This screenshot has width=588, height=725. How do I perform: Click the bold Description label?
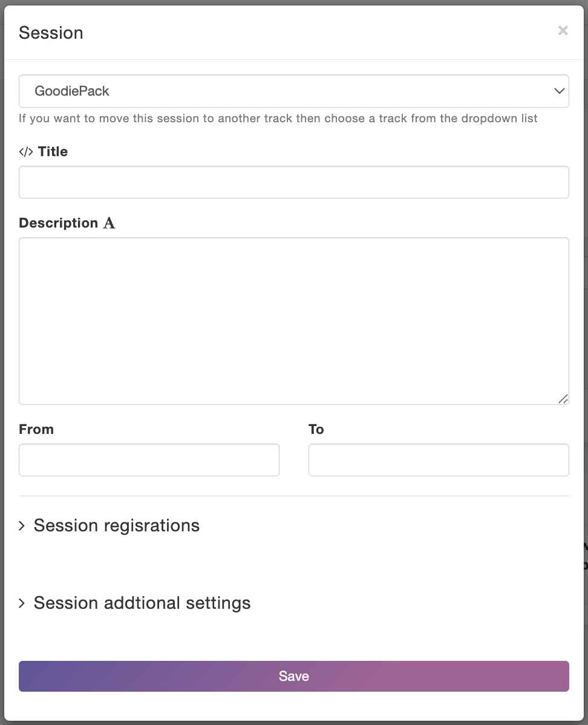tap(58, 223)
